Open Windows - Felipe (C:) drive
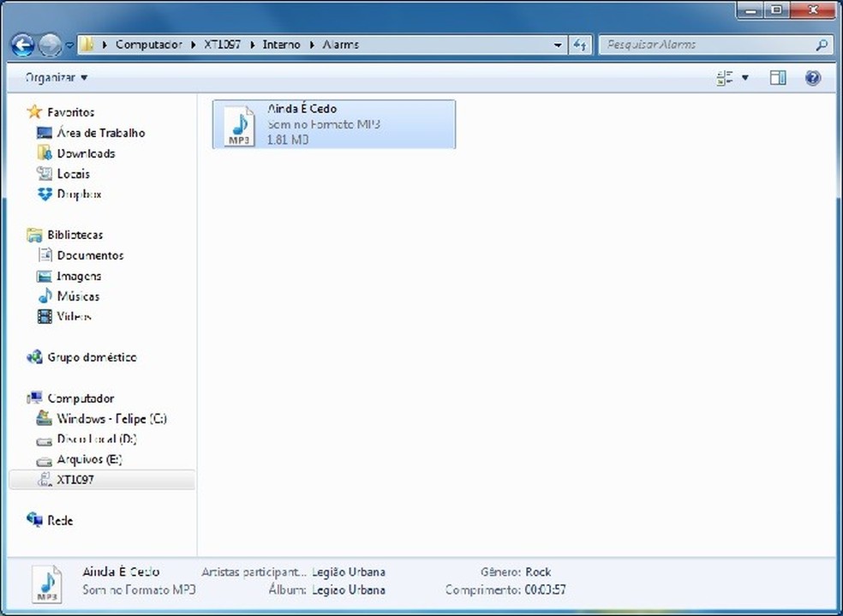 point(112,419)
